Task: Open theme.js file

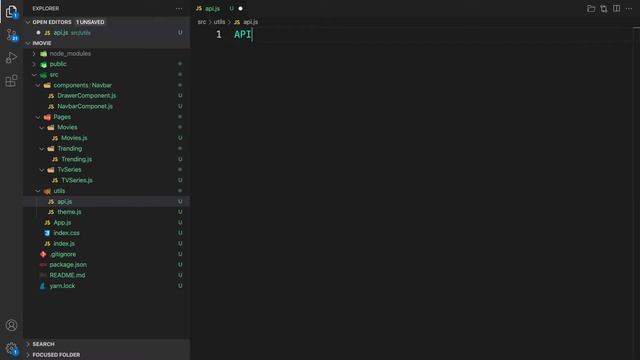Action: tap(69, 212)
